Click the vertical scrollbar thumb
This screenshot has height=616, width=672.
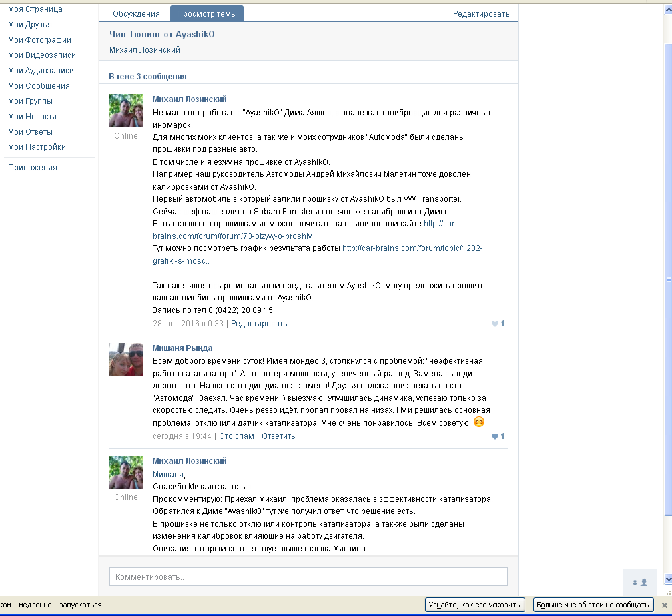point(668,280)
